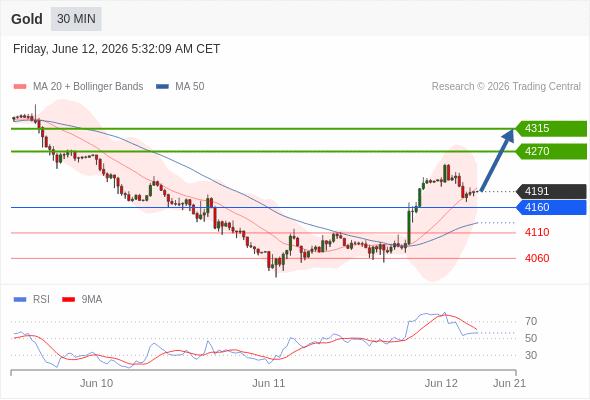Click the 9MA red legend swatch
590x400 pixels.
(x=68, y=300)
